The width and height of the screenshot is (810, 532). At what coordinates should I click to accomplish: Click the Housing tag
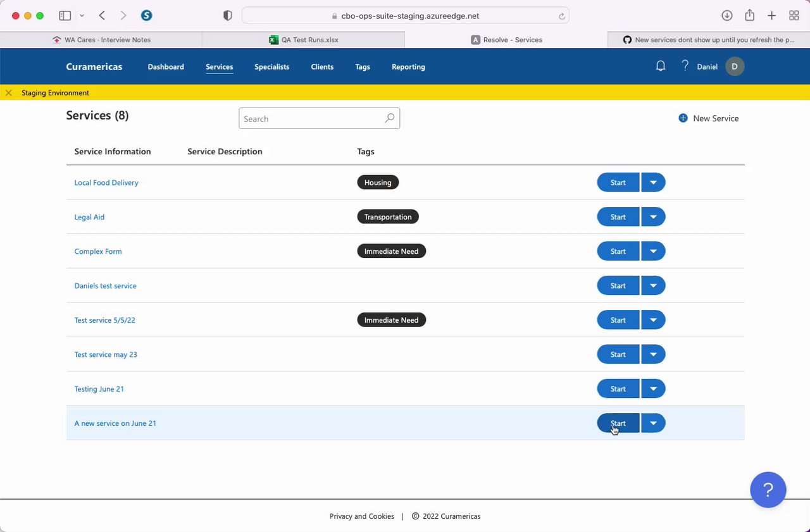coord(378,183)
